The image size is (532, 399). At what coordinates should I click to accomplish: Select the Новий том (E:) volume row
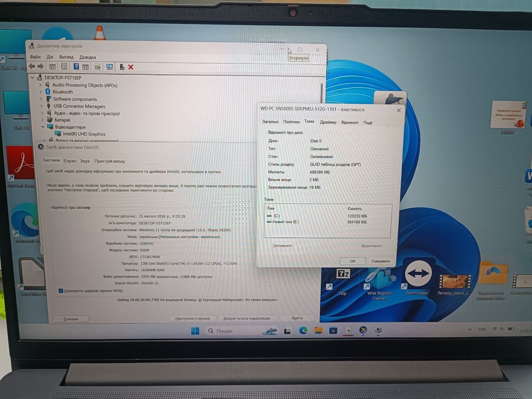click(286, 222)
